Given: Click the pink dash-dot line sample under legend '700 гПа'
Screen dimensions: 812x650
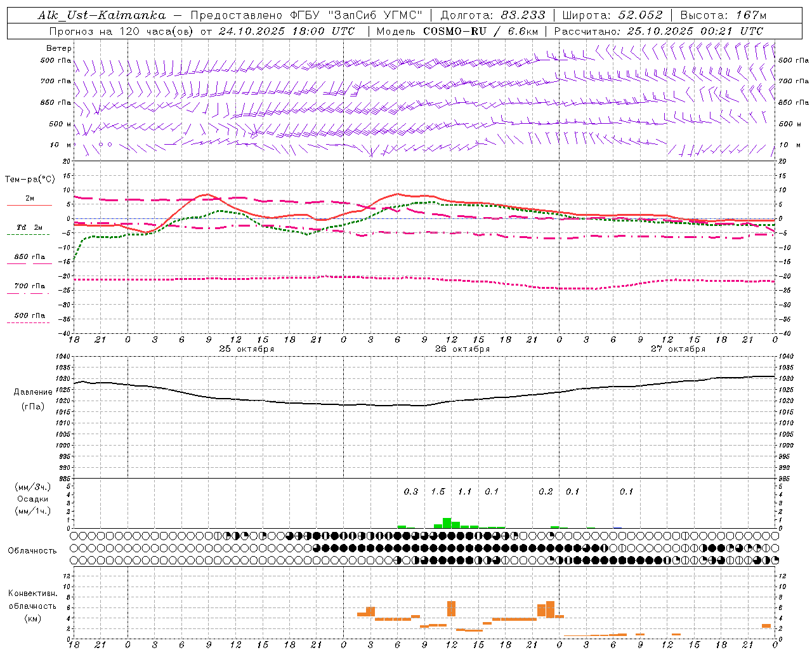Looking at the screenshot, I should [28, 293].
